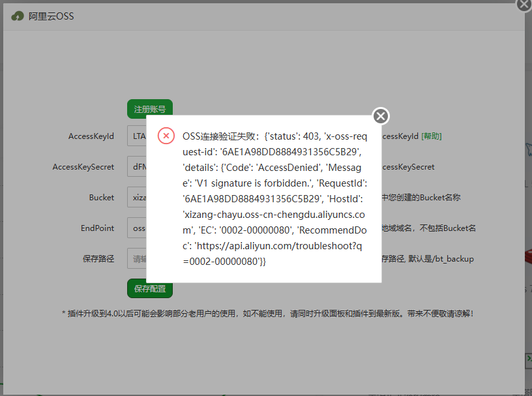Click the plugin upgrade 4.0 notice text
The height and width of the screenshot is (396, 532).
(267, 313)
